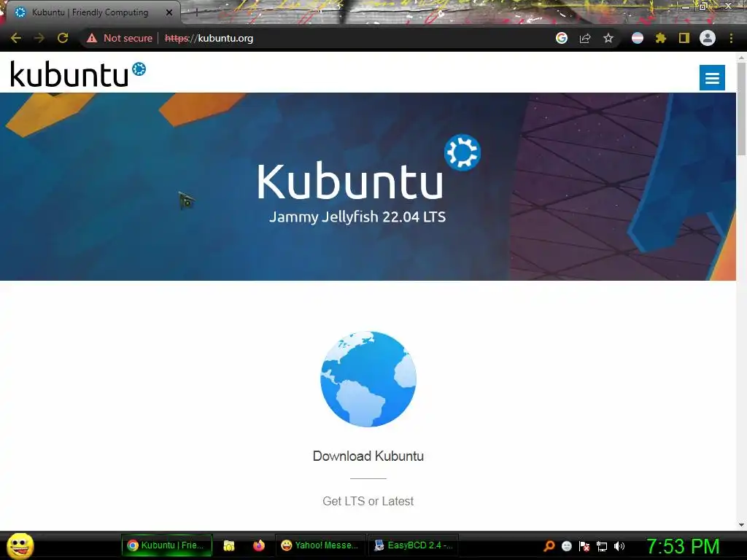The width and height of the screenshot is (747, 560).
Task: Click the Download Kubuntu globe icon
Action: (368, 379)
